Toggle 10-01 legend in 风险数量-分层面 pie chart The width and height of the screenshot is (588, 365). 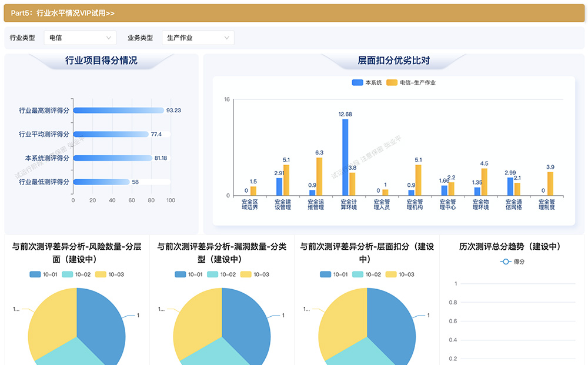coord(44,274)
